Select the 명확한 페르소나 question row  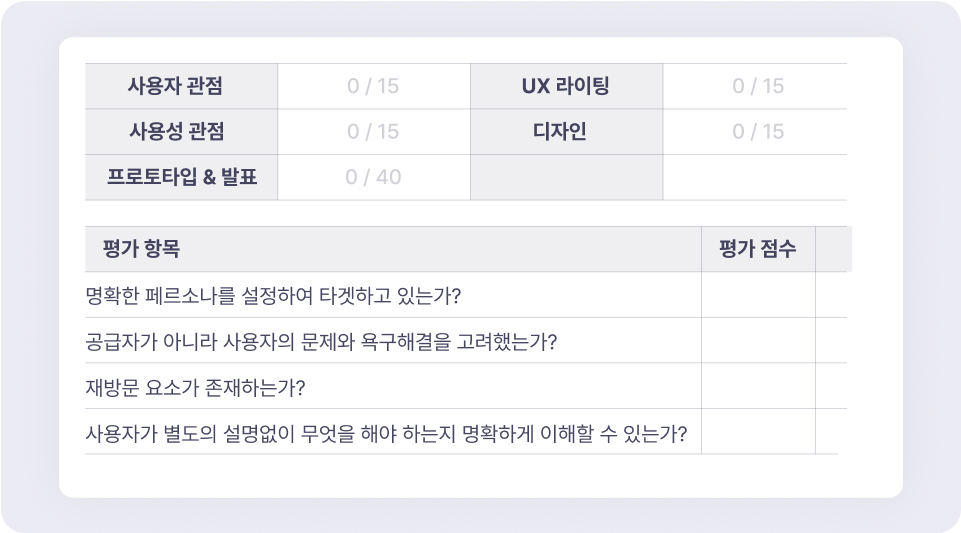tap(280, 295)
